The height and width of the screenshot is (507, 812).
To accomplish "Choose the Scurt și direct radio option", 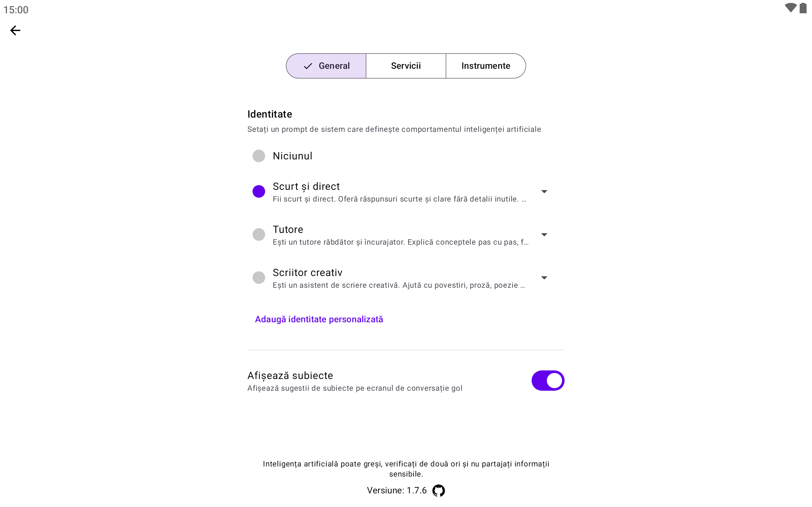I will 259,191.
